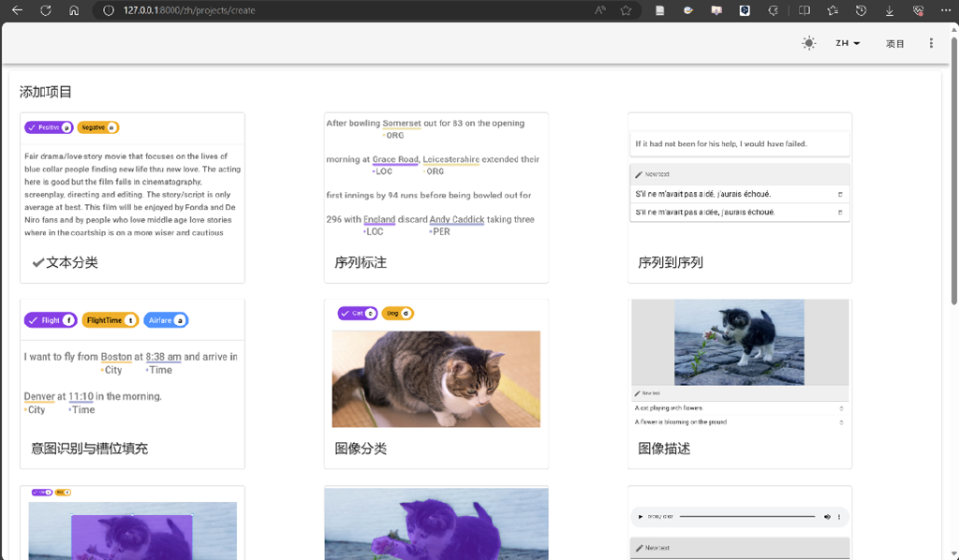The height and width of the screenshot is (560, 959).
Task: Open the ZH language dropdown
Action: (848, 43)
